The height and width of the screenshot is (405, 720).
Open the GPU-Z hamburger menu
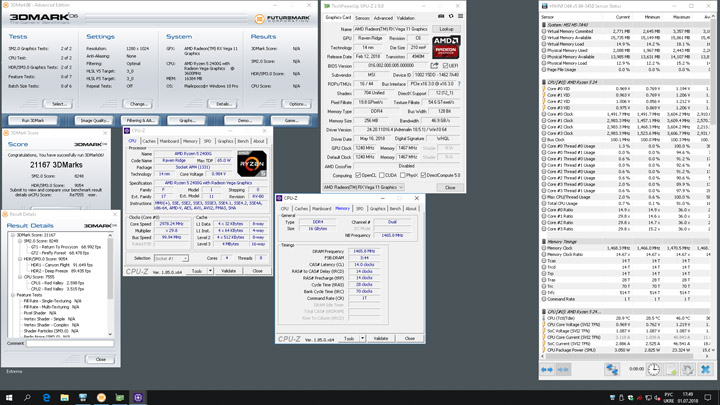[460, 17]
